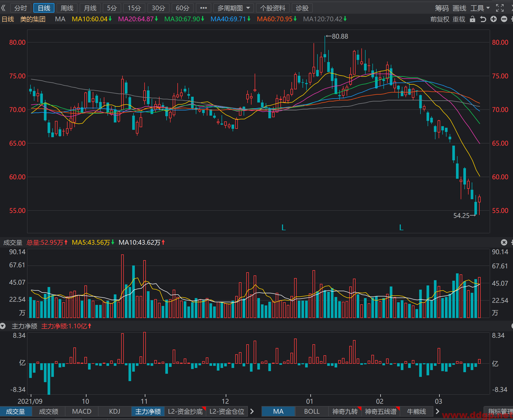Close the 成交量 volume panel
Screen dimensions: 513x420
point(504,242)
